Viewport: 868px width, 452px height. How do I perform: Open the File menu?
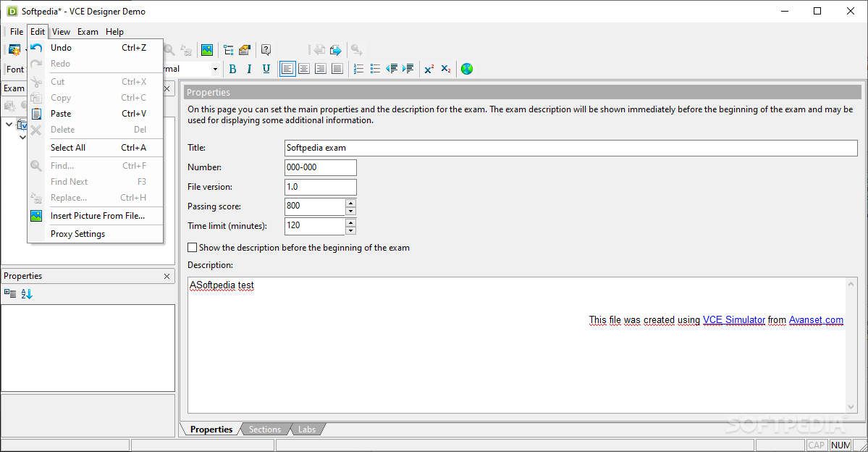pos(17,32)
